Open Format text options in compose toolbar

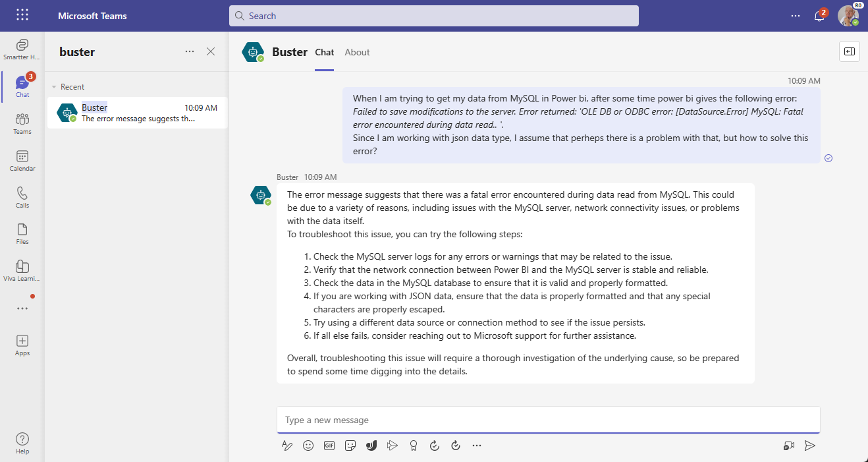click(x=286, y=446)
